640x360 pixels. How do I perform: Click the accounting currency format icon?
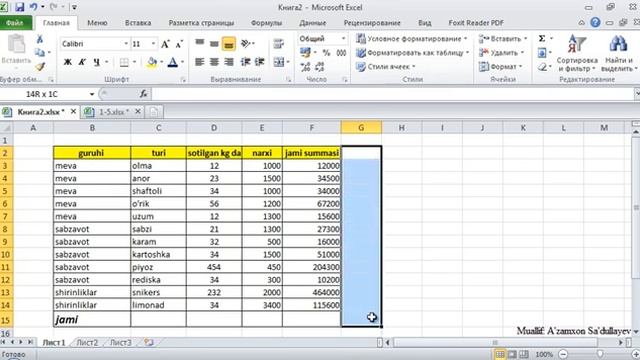(x=305, y=53)
